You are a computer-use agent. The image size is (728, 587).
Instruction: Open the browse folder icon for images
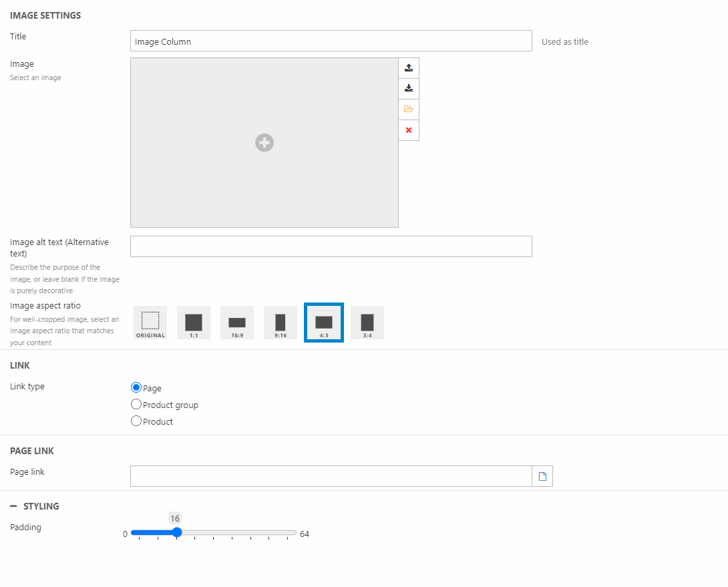tap(409, 110)
